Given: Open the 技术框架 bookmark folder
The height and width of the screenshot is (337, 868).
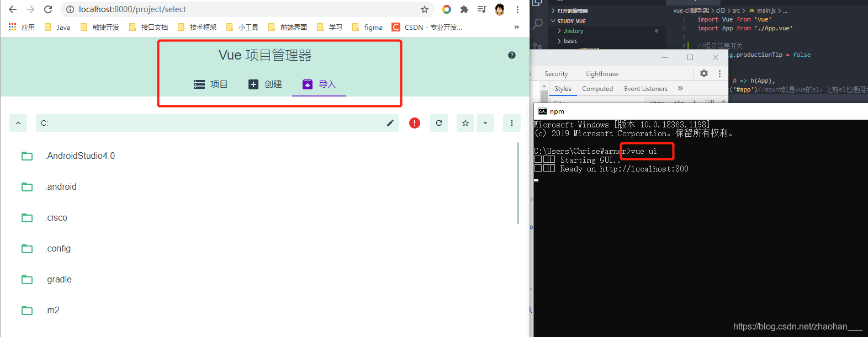Looking at the screenshot, I should 197,27.
